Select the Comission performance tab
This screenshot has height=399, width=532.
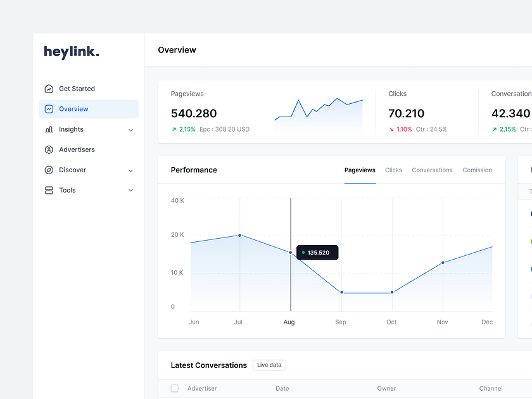pyautogui.click(x=477, y=170)
